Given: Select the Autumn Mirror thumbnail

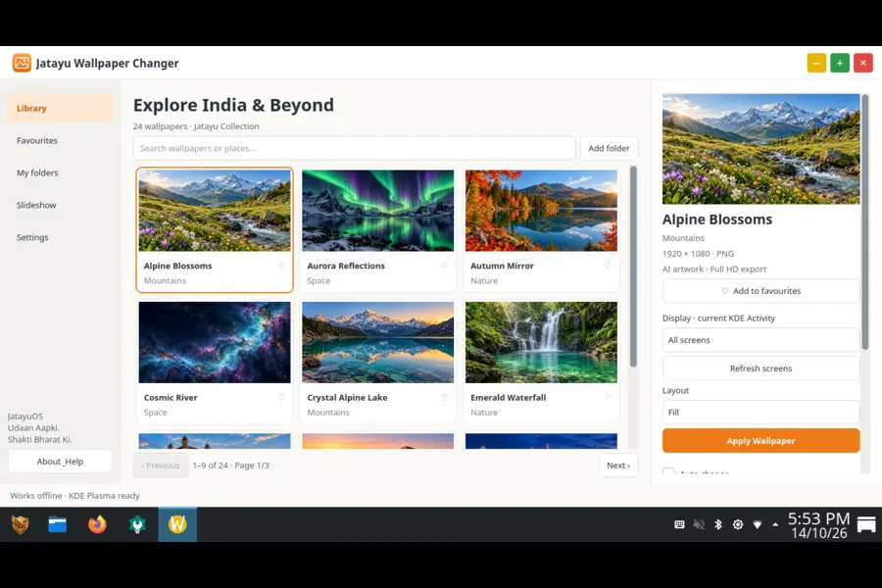Looking at the screenshot, I should [541, 211].
